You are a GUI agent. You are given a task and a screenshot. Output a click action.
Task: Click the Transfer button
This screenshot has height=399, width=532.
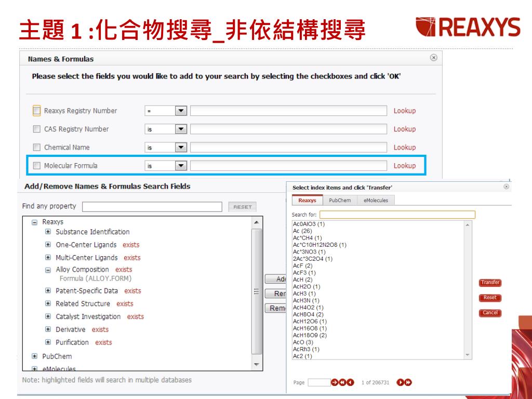490,283
